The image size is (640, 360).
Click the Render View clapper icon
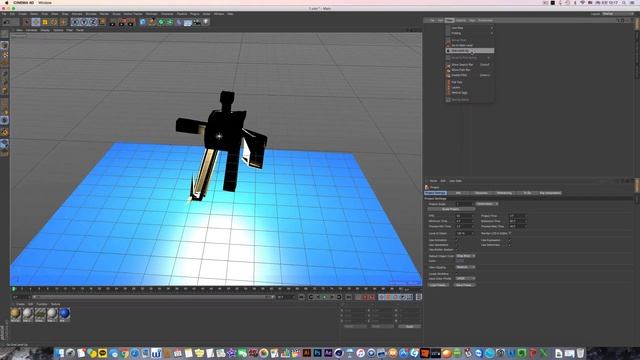click(x=113, y=22)
